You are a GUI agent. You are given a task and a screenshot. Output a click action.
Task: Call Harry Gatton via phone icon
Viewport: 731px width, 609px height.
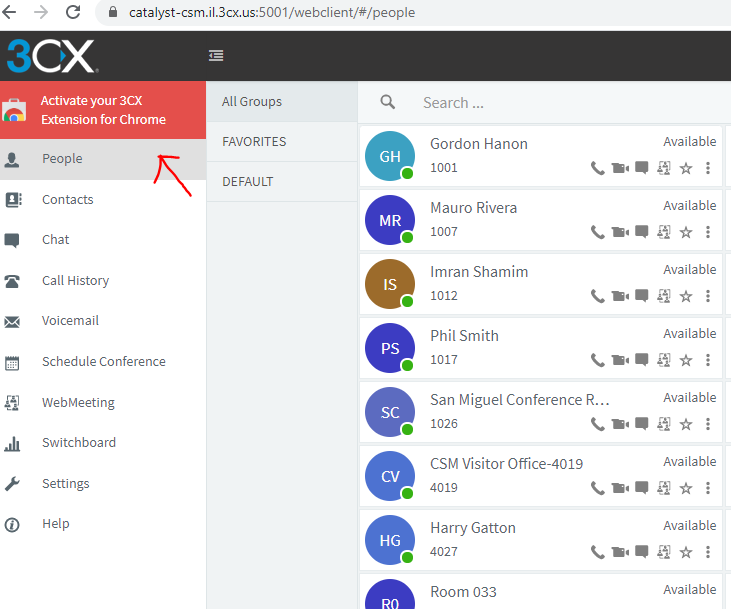[x=597, y=552]
